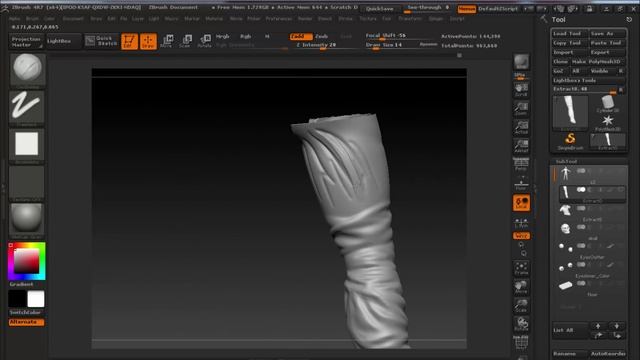Open the Render menu
Image resolution: width=640 pixels, height=360 pixels.
pyautogui.click(x=305, y=19)
